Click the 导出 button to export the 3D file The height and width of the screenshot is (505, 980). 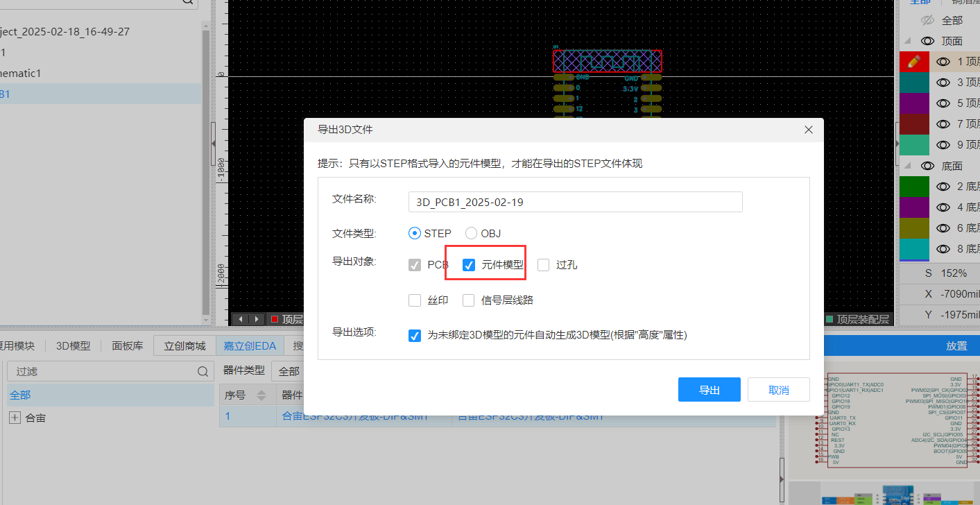(x=709, y=389)
